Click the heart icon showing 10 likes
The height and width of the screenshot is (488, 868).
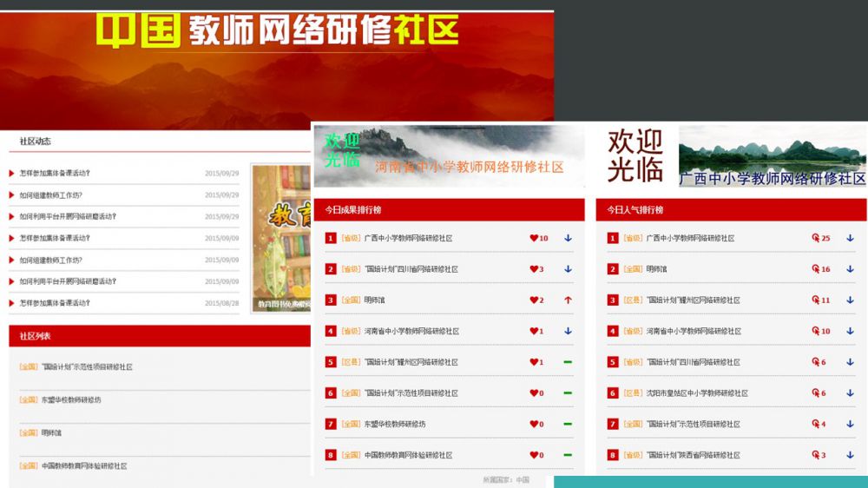(x=534, y=238)
